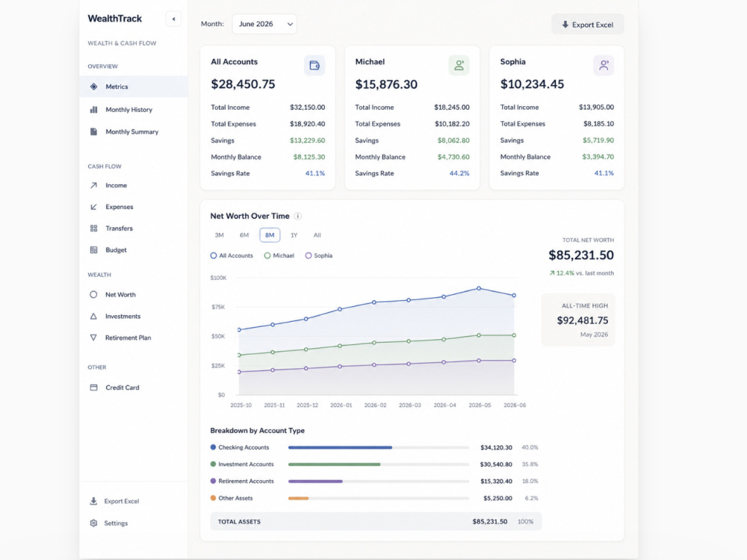The width and height of the screenshot is (747, 560).
Task: Click Sophia's Monthly Balance $3,394.70
Action: click(598, 157)
